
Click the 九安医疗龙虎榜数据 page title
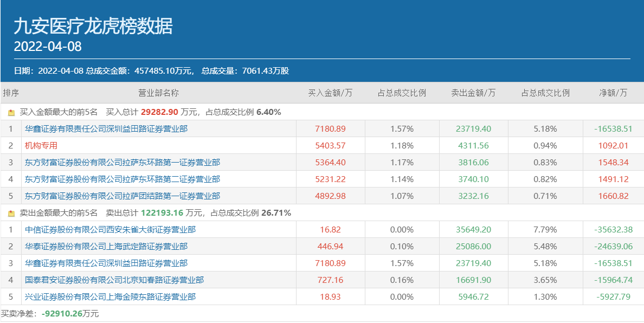click(x=93, y=25)
